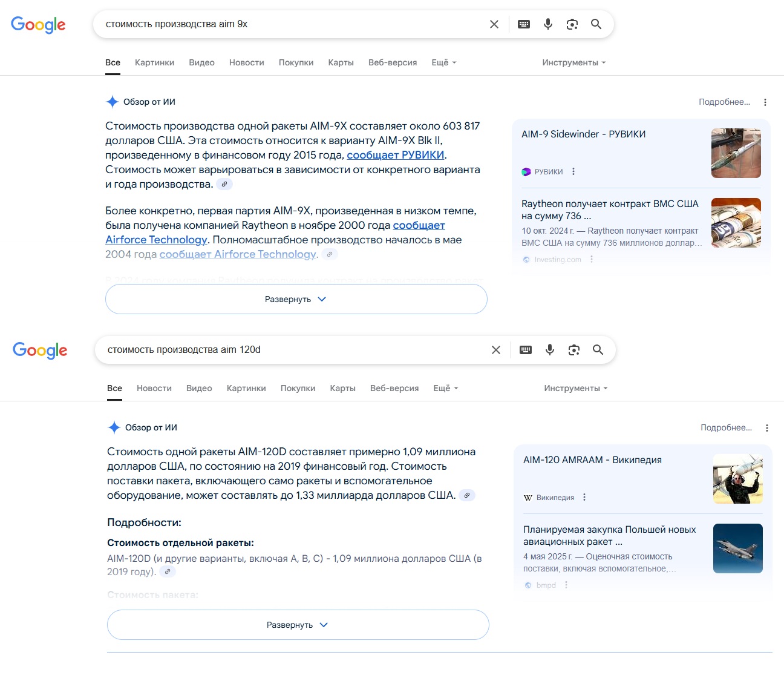Open the Карты tab in the aim 9x results
Screen dimensions: 784x675
341,62
